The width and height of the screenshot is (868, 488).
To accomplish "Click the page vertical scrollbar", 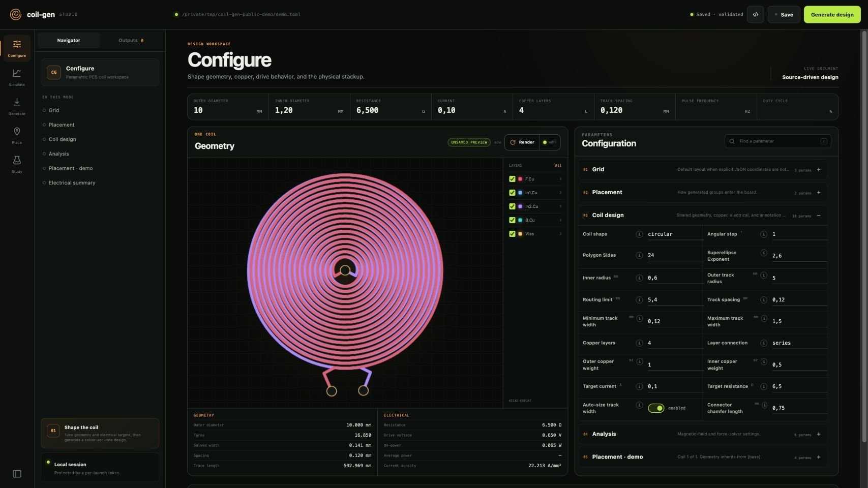I will (864, 236).
